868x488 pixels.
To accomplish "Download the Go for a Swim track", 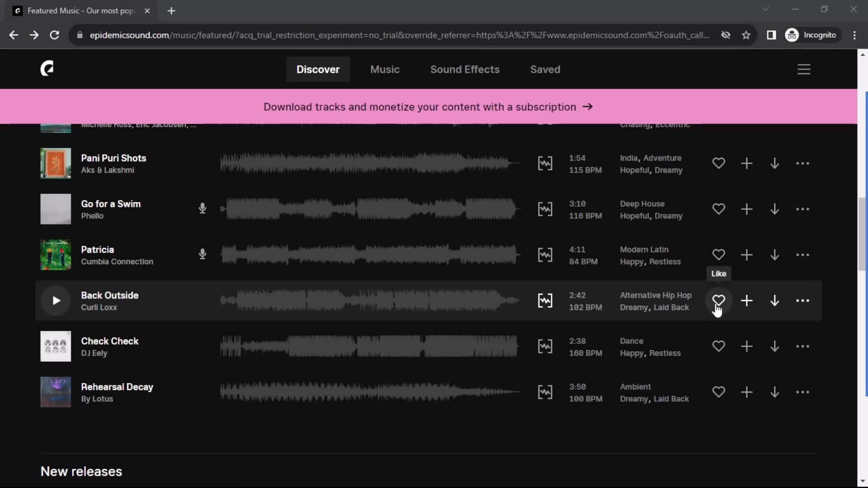I will 774,209.
